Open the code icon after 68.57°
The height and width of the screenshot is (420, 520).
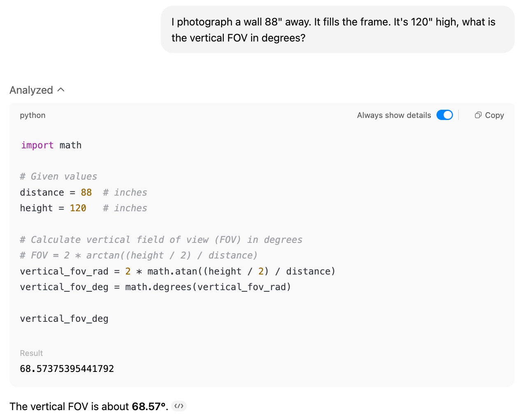(x=179, y=406)
